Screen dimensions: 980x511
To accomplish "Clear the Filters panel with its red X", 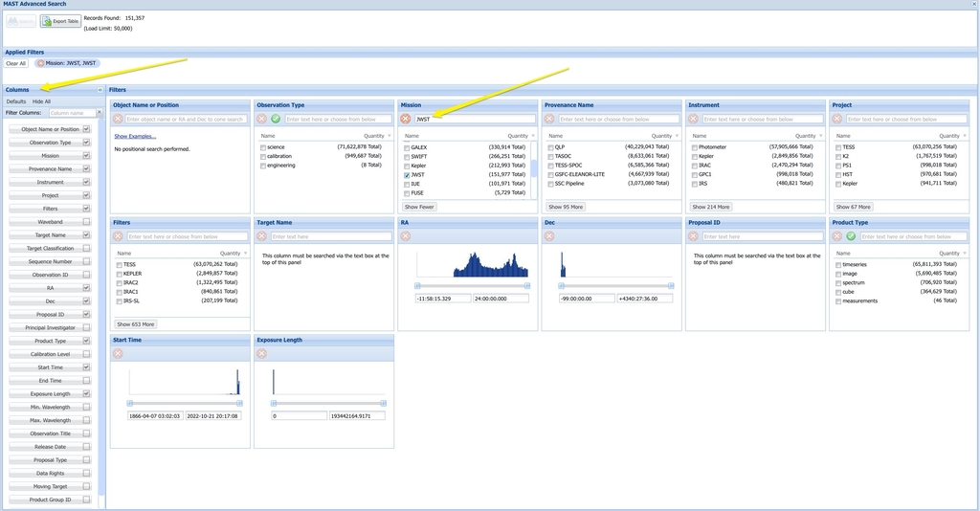I will [118, 236].
